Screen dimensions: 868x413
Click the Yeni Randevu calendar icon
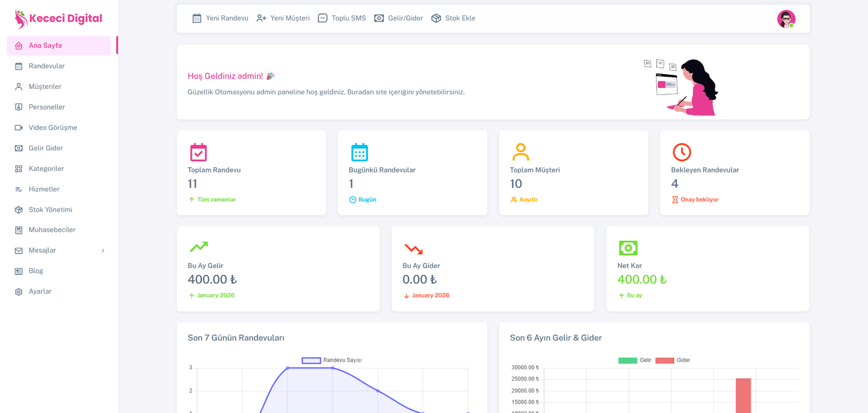click(197, 18)
